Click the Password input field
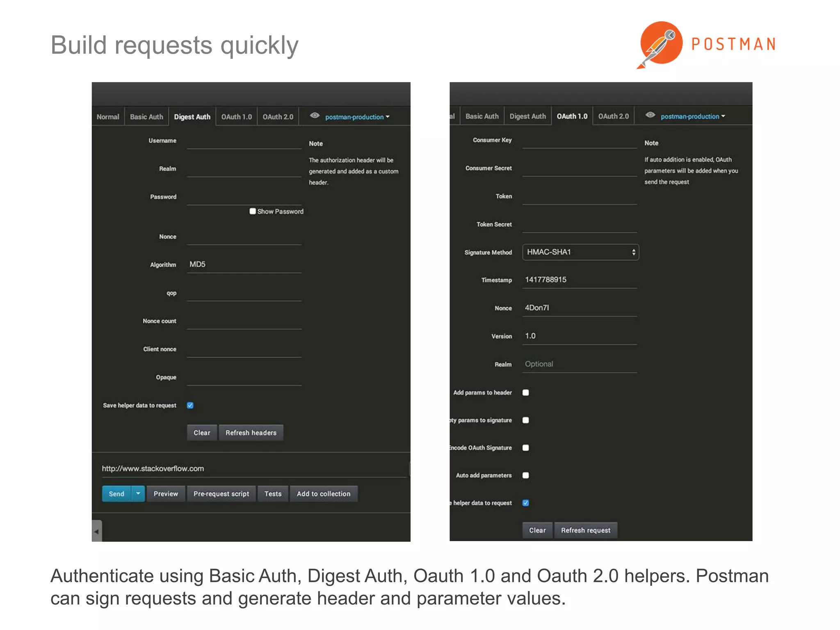This screenshot has width=840, height=630. (x=244, y=197)
